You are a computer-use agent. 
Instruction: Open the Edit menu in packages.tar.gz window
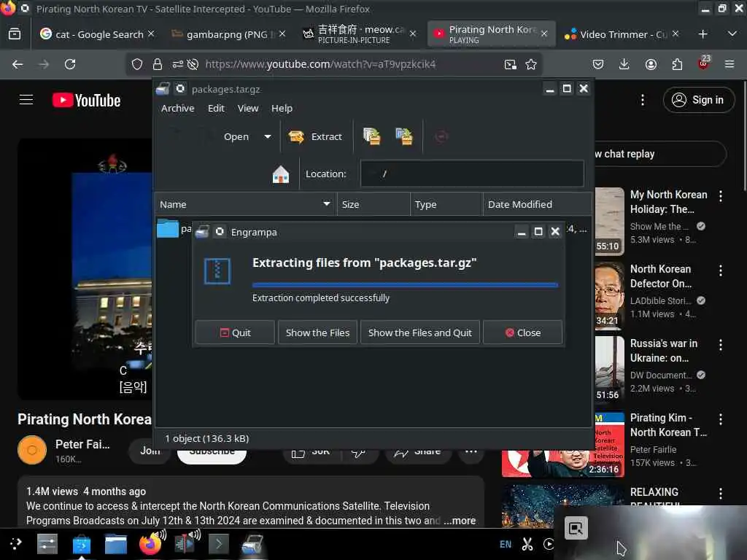(216, 108)
